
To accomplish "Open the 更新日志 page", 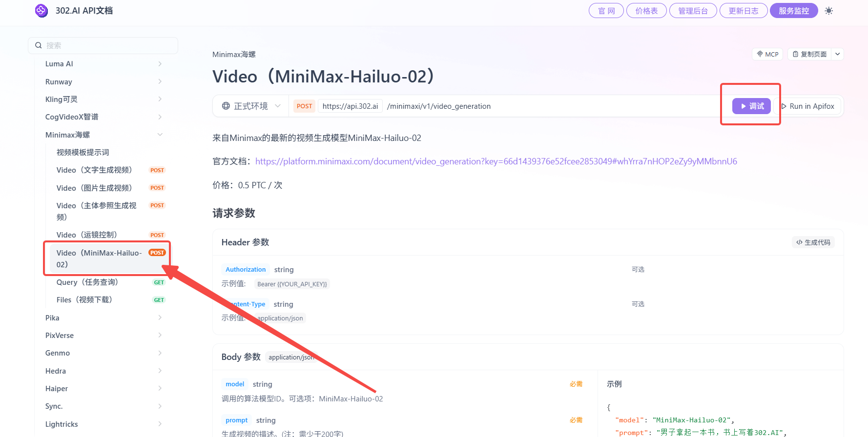I will tap(744, 11).
